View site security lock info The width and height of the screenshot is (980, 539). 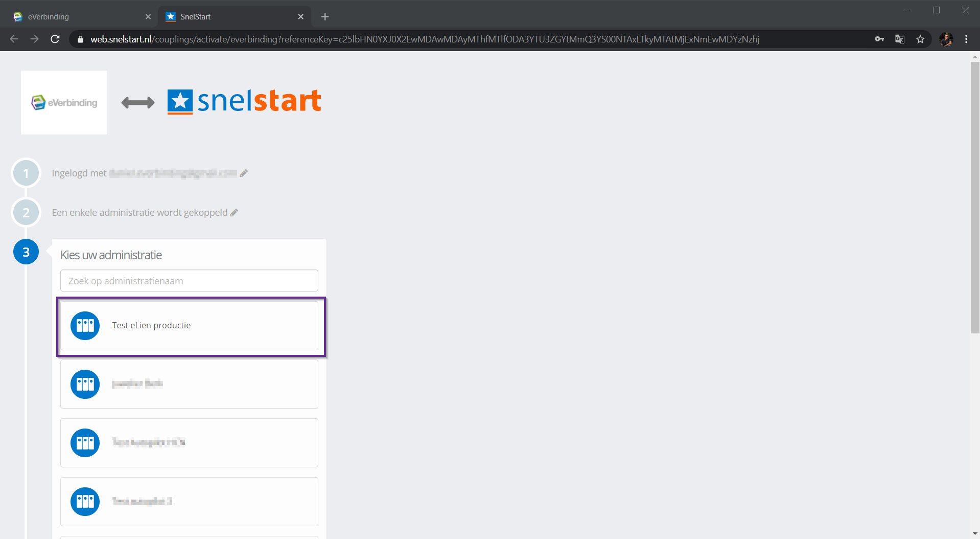[80, 39]
